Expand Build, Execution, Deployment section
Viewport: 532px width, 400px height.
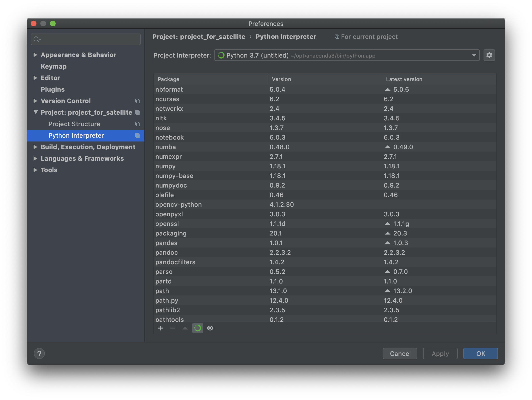click(35, 147)
